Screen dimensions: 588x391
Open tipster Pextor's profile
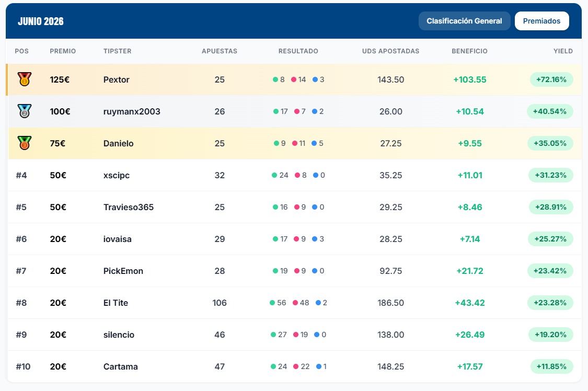tap(116, 79)
